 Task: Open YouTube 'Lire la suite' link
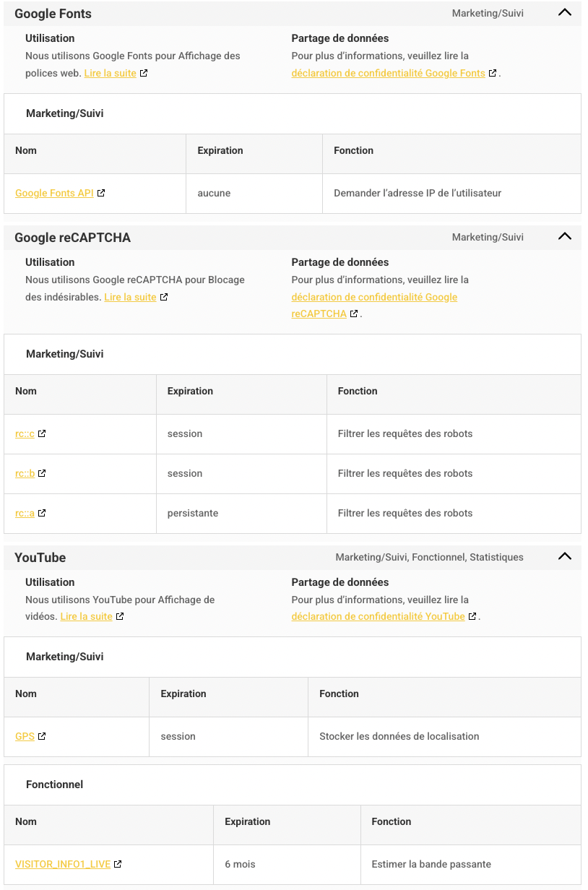86,616
